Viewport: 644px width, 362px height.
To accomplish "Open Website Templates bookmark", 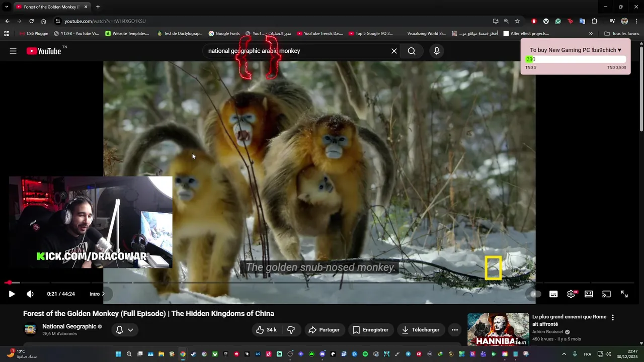I will 127,34.
